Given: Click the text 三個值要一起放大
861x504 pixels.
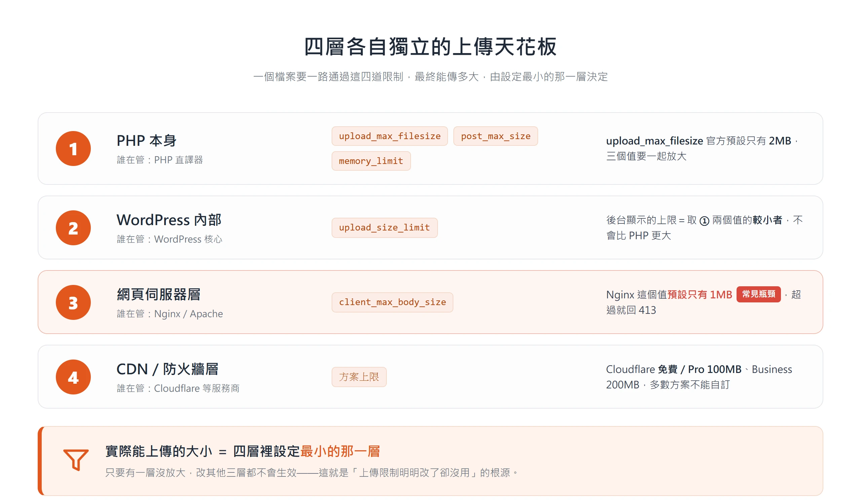Looking at the screenshot, I should click(646, 156).
